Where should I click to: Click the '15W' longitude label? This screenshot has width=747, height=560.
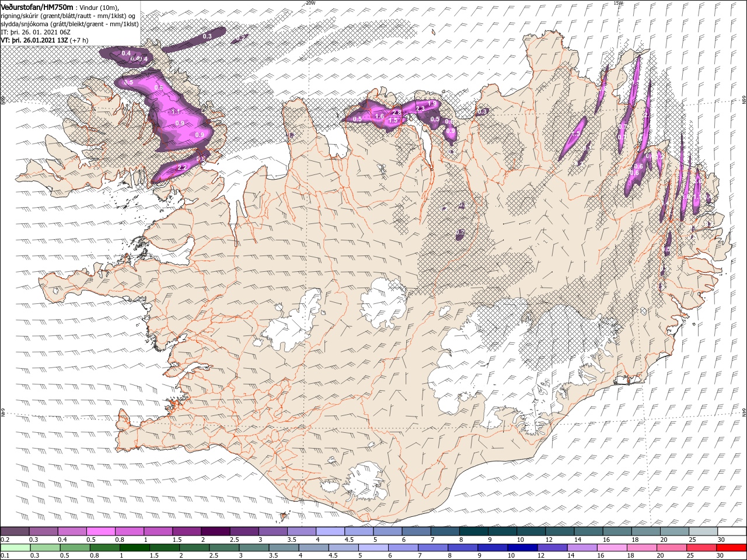tap(618, 3)
